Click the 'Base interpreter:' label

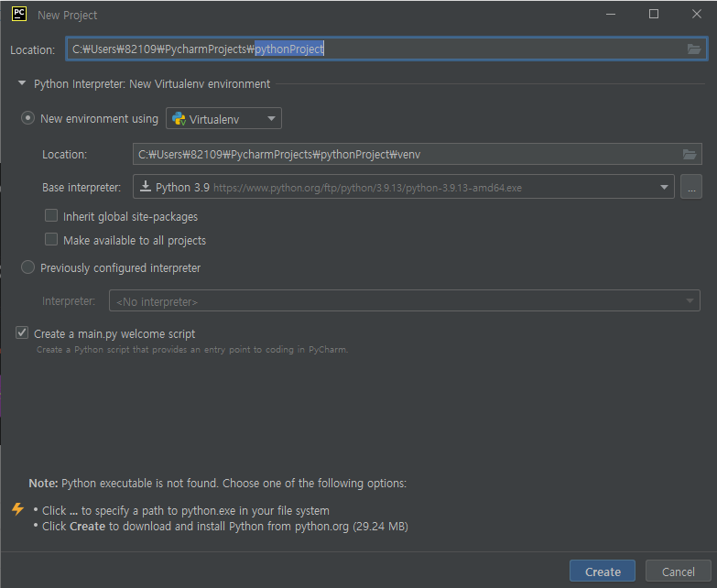click(x=81, y=188)
